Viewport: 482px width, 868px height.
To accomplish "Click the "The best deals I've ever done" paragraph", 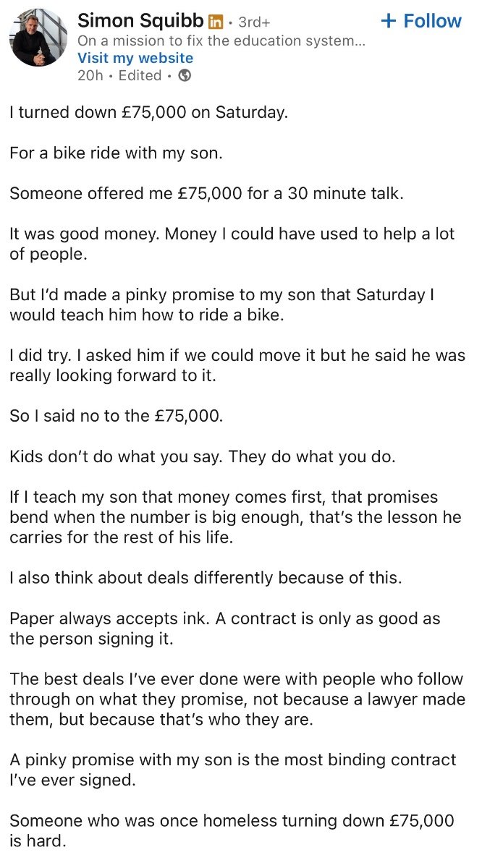I will [x=237, y=699].
